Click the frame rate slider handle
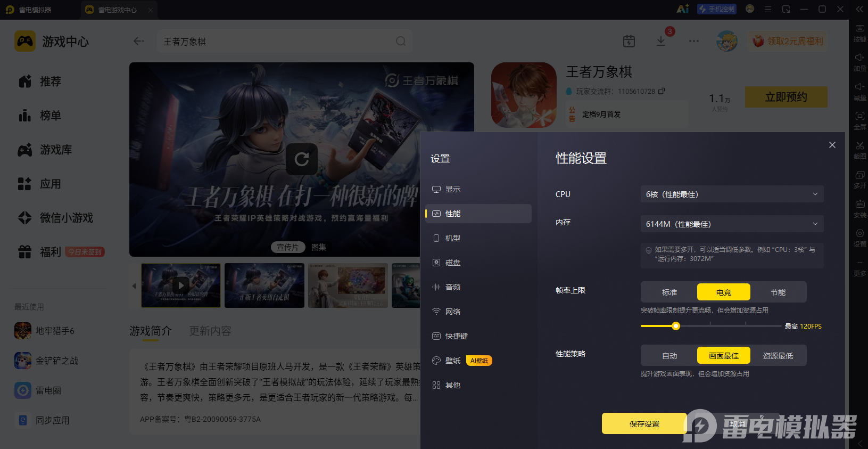 tap(676, 326)
